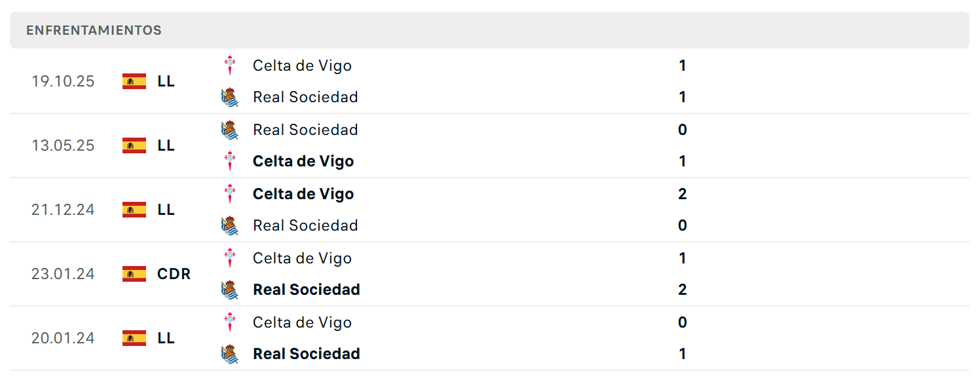The height and width of the screenshot is (382, 980).
Task: Click score 2 for Celta on 21.12.24
Action: pos(683,194)
